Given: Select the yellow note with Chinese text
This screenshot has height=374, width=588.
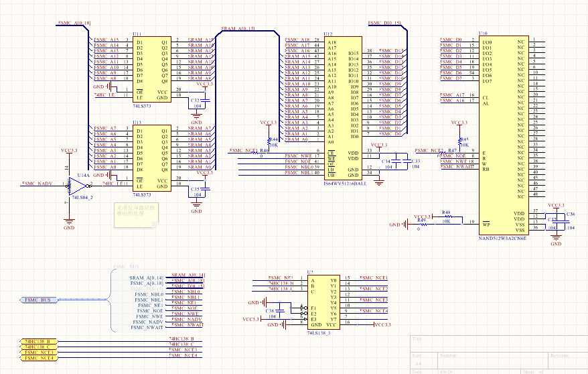Looking at the screenshot, I should click(x=137, y=215).
